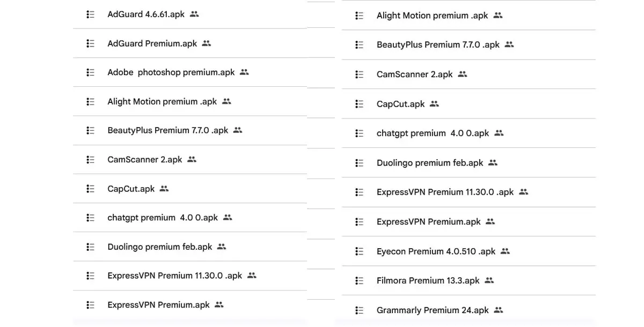Open Adobe photoshop premium.apk

171,72
